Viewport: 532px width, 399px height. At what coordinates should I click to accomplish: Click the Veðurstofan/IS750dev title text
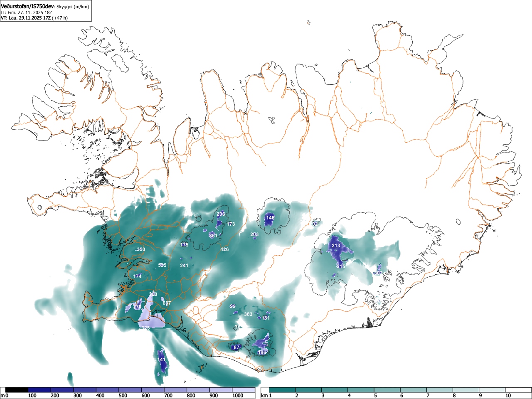coord(28,6)
